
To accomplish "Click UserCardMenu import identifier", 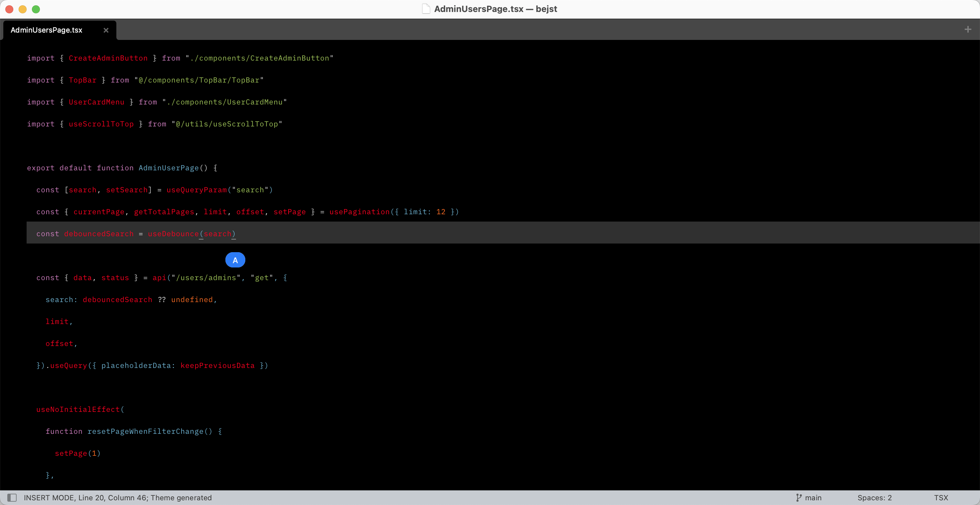I will (x=97, y=102).
